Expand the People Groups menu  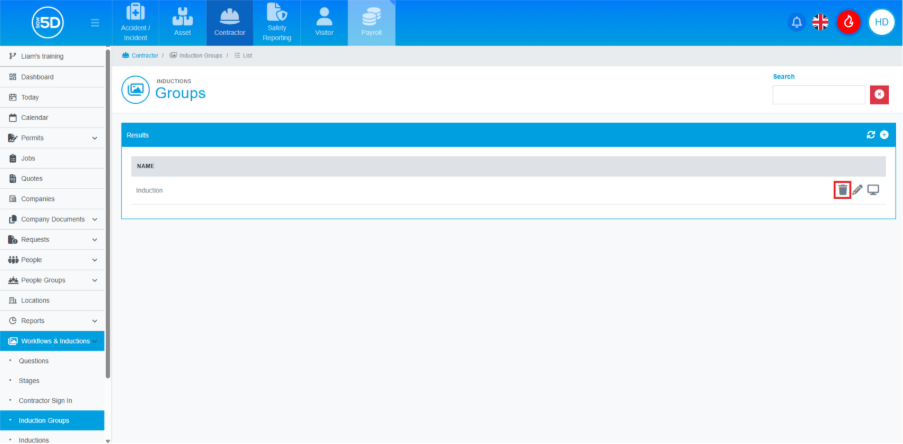coord(52,280)
